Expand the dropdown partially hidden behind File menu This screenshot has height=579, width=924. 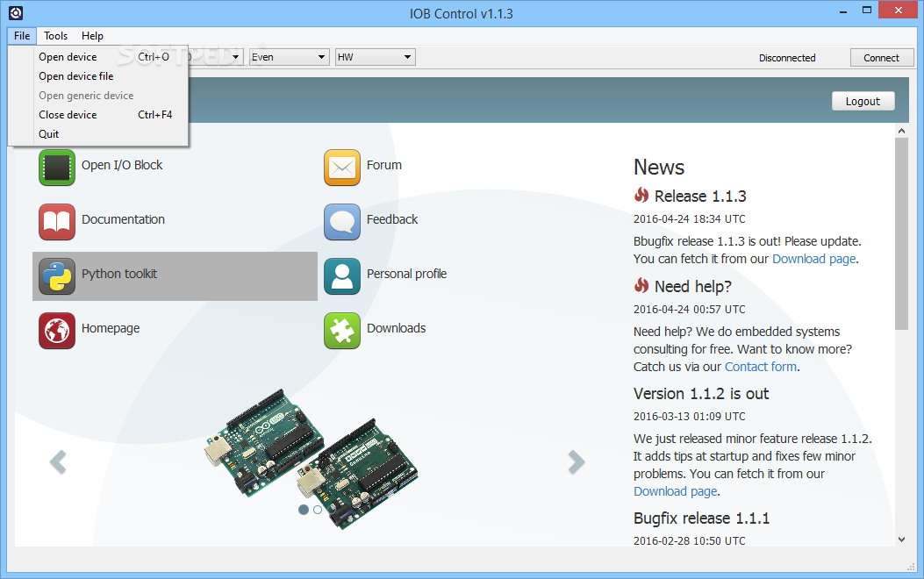[235, 57]
